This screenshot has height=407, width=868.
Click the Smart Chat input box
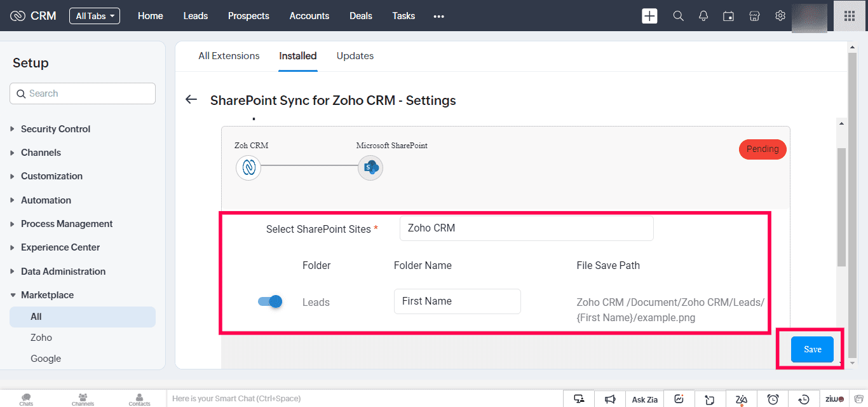pyautogui.click(x=365, y=399)
